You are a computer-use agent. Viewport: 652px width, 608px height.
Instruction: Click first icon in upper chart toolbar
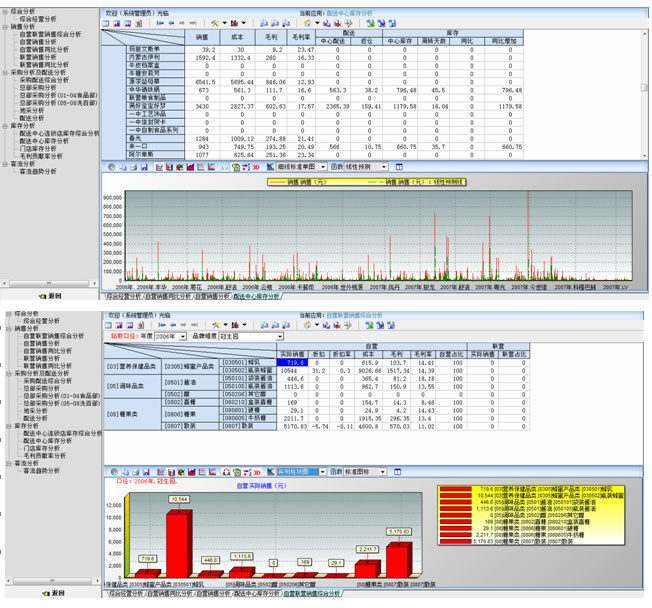(x=111, y=167)
